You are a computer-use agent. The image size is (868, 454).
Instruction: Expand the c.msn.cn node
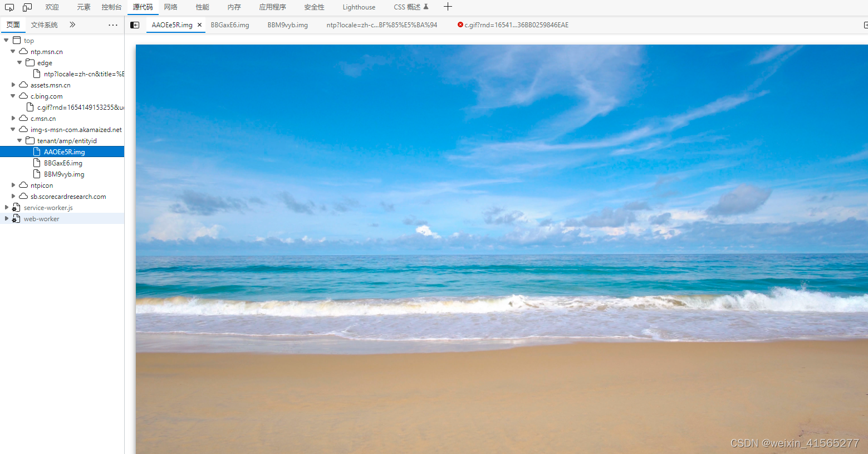pos(13,118)
